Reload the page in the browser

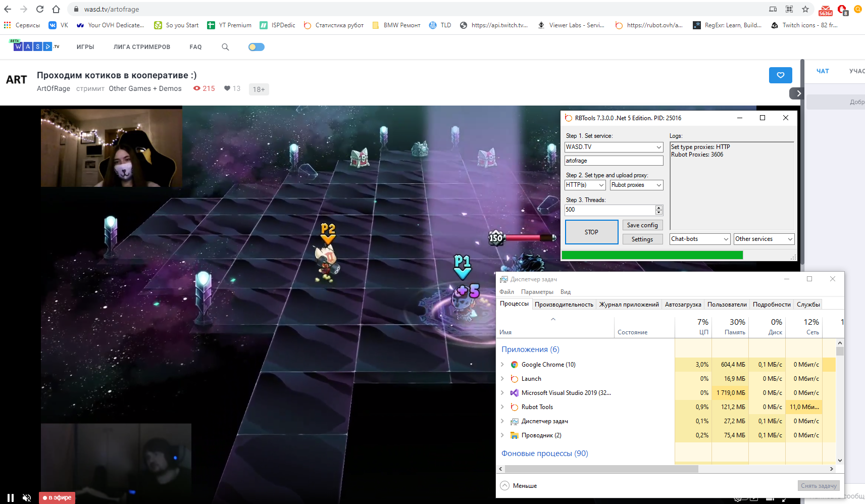(x=40, y=9)
